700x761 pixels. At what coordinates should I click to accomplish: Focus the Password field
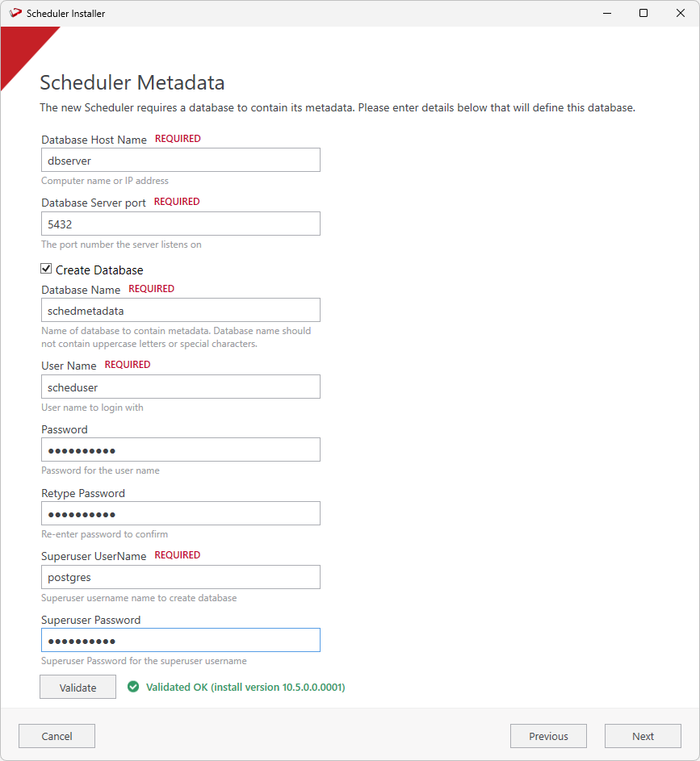pyautogui.click(x=181, y=450)
